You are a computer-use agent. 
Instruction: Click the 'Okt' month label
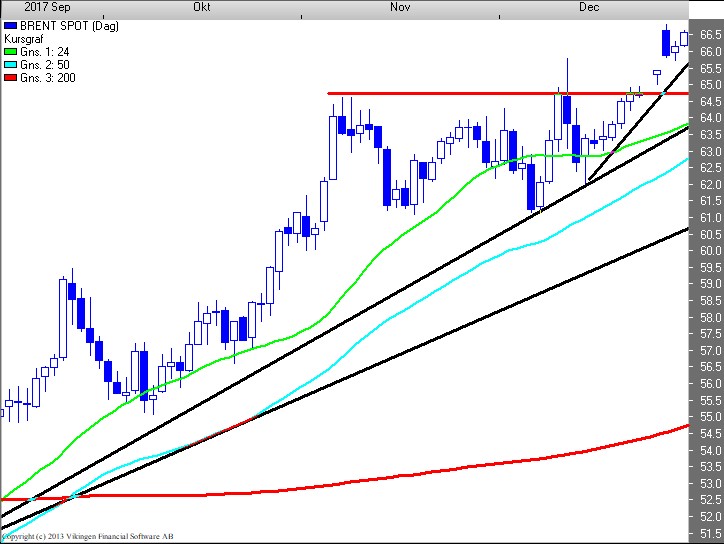click(202, 7)
